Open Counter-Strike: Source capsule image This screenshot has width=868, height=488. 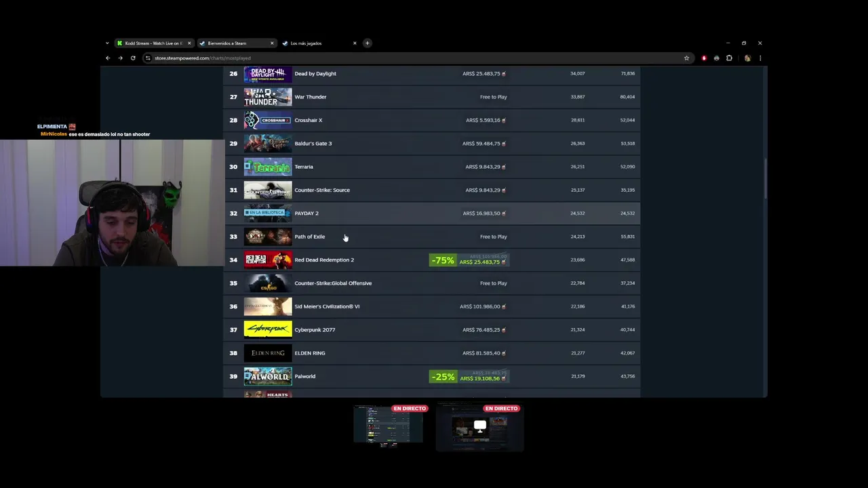[x=268, y=190]
